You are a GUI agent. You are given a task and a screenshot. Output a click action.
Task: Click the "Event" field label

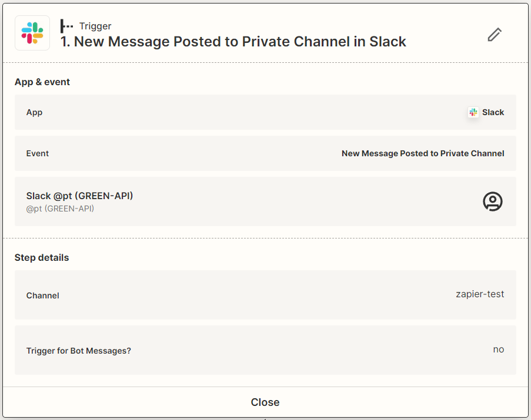click(x=38, y=153)
